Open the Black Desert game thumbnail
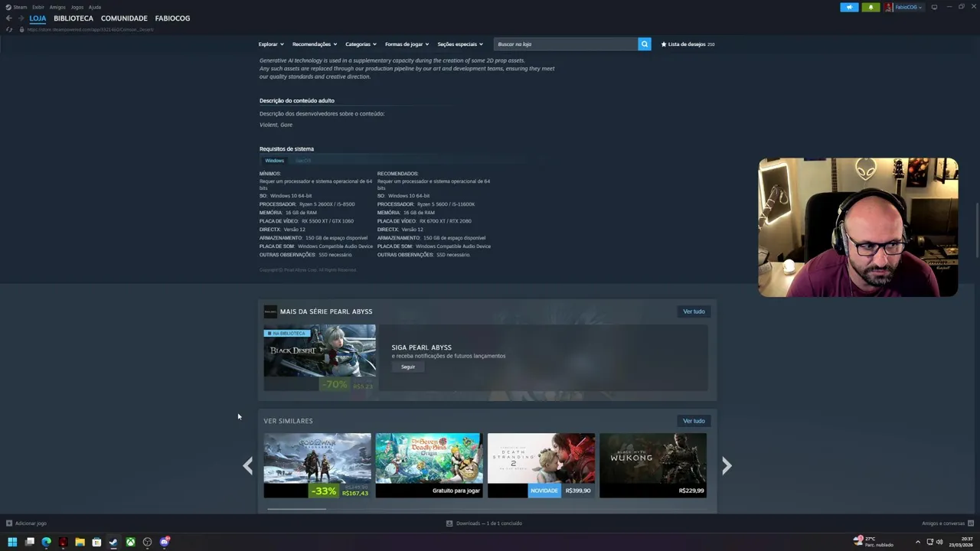Image resolution: width=980 pixels, height=551 pixels. 320,351
